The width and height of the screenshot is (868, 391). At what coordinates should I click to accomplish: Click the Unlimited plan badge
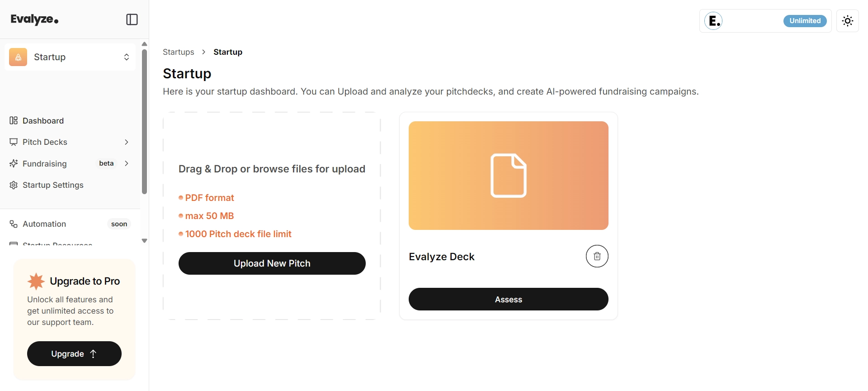point(805,21)
